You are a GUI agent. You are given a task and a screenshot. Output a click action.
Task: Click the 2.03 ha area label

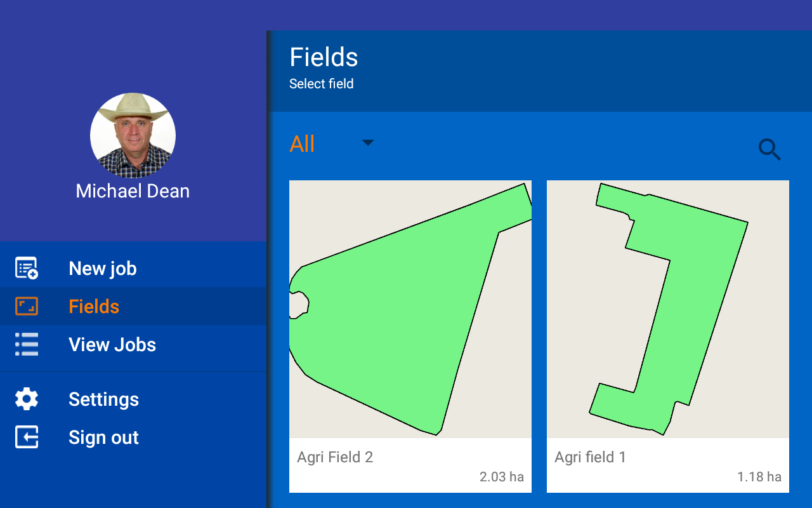tap(502, 477)
